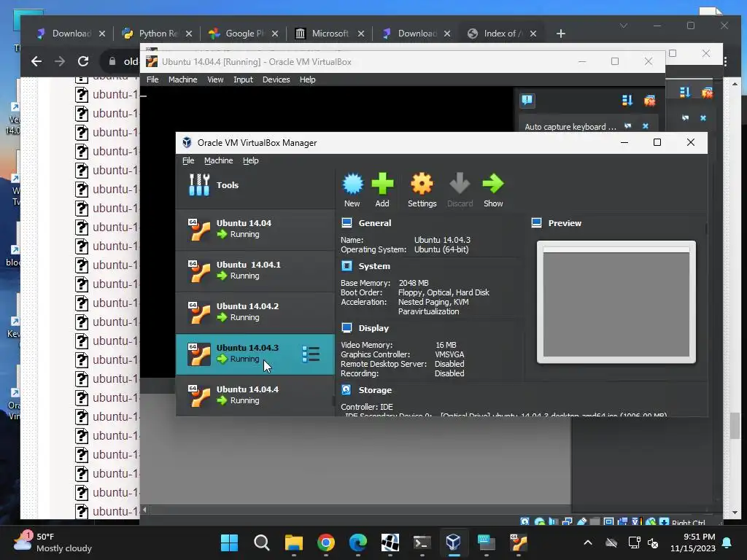Open the weather widget showing 50°F

pos(53,542)
